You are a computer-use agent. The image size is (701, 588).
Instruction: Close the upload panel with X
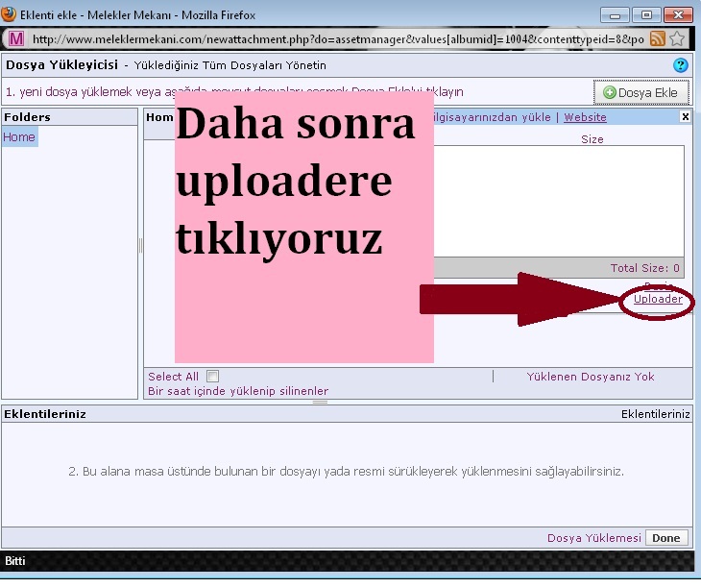coord(685,116)
